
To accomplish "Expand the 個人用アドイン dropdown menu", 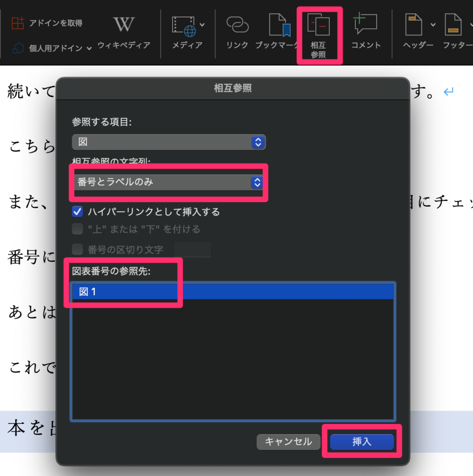I will 89,48.
